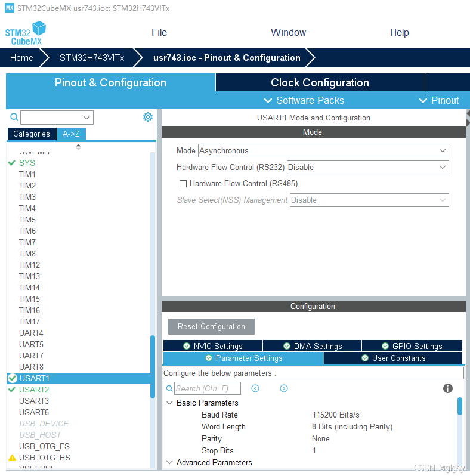This screenshot has width=470, height=476.
Task: Select TIM1 in the peripheral list
Action: pos(27,174)
